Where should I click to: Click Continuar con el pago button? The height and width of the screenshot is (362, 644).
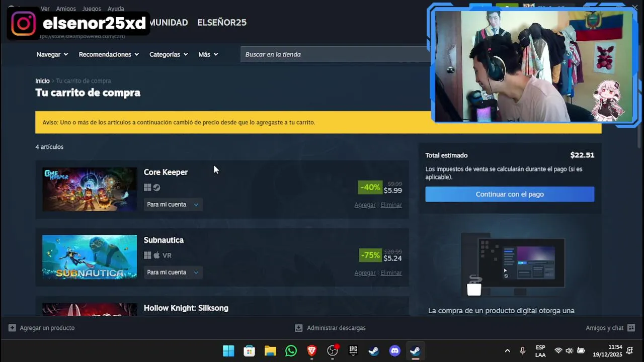point(510,194)
